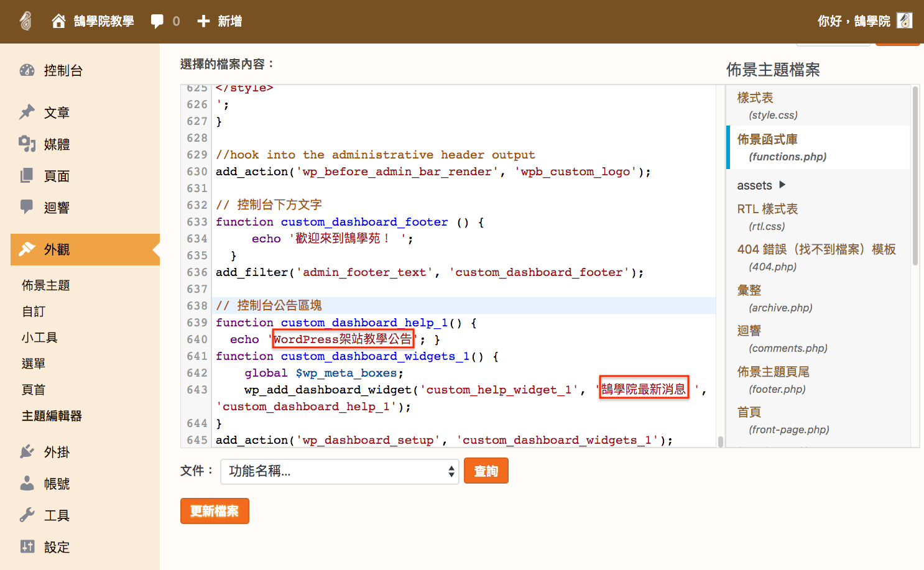Image resolution: width=924 pixels, height=570 pixels.
Task: Click the 更新檔案 update file button
Action: tap(215, 511)
